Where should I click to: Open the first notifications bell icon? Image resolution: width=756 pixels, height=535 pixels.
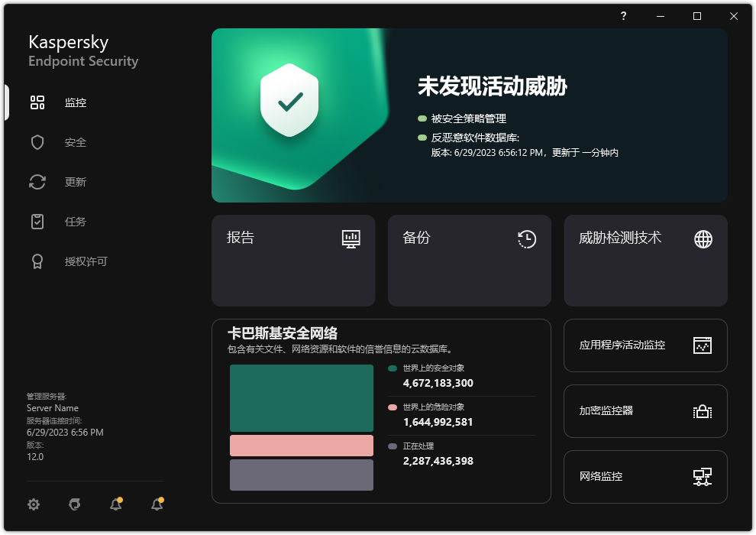tap(115, 504)
